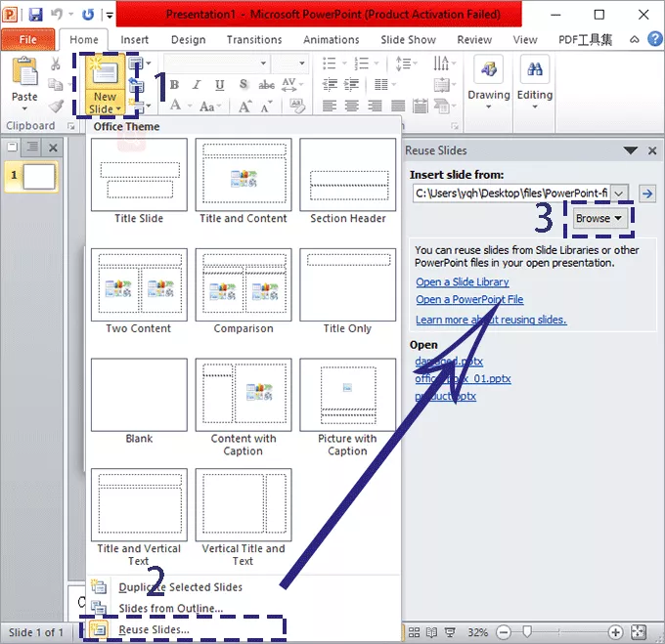Image resolution: width=665 pixels, height=644 pixels.
Task: Click the Slides tab icon in thumbnail pane
Action: tap(13, 147)
